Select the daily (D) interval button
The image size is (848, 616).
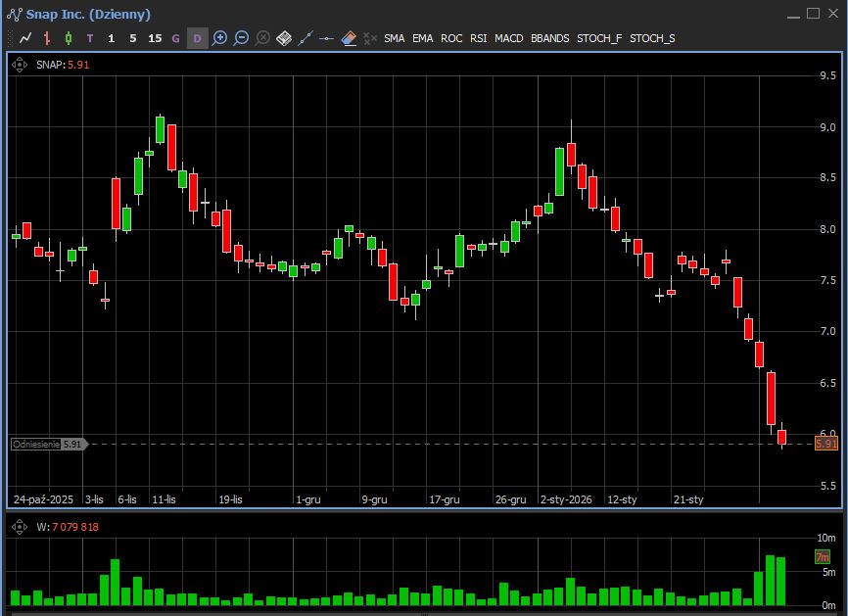197,38
